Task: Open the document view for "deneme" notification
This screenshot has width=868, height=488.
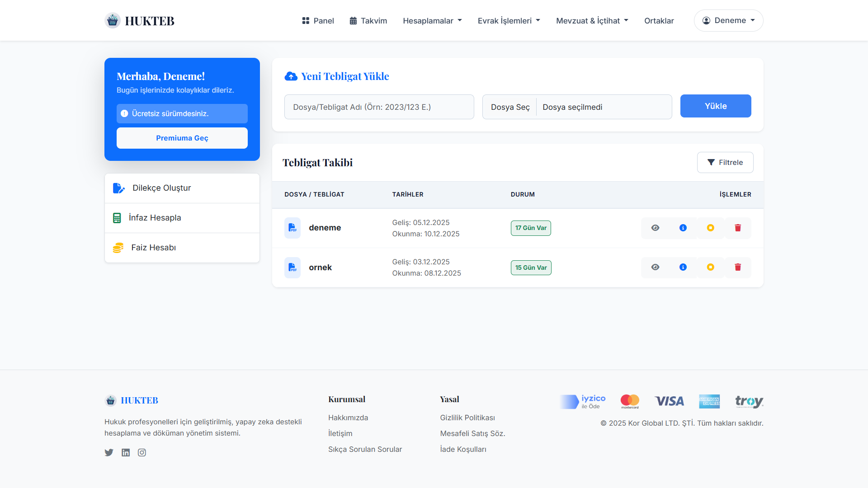Action: pos(655,228)
